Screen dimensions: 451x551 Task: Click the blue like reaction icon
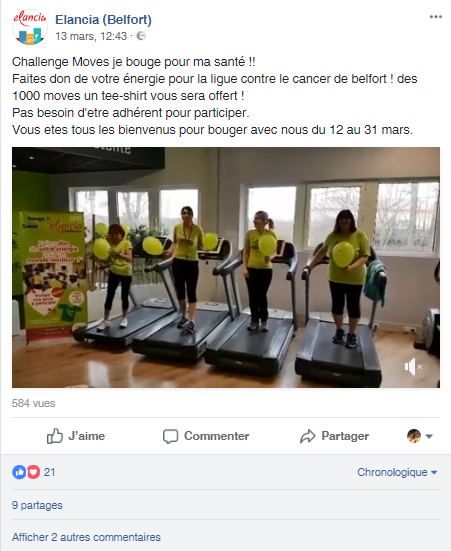coord(19,472)
